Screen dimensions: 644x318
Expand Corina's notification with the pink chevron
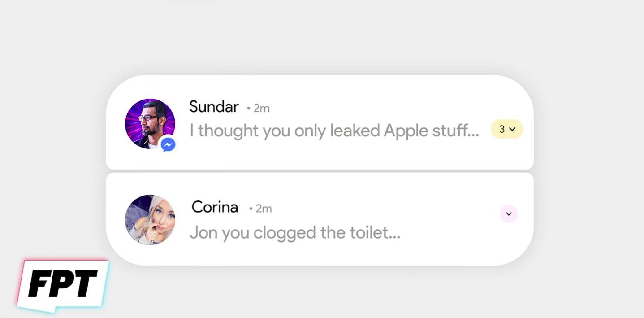point(509,214)
